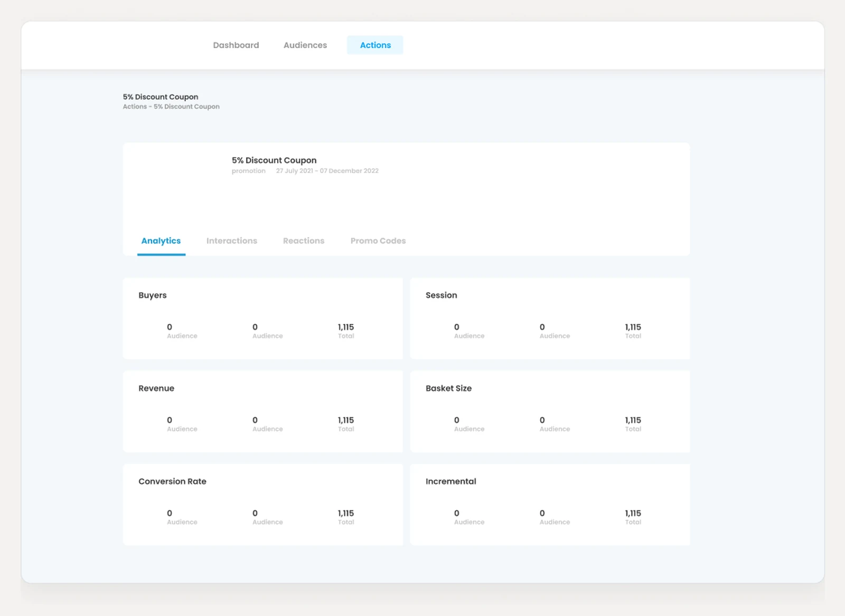Click the Conversion Rate card title
Viewport: 845px width, 616px height.
172,481
